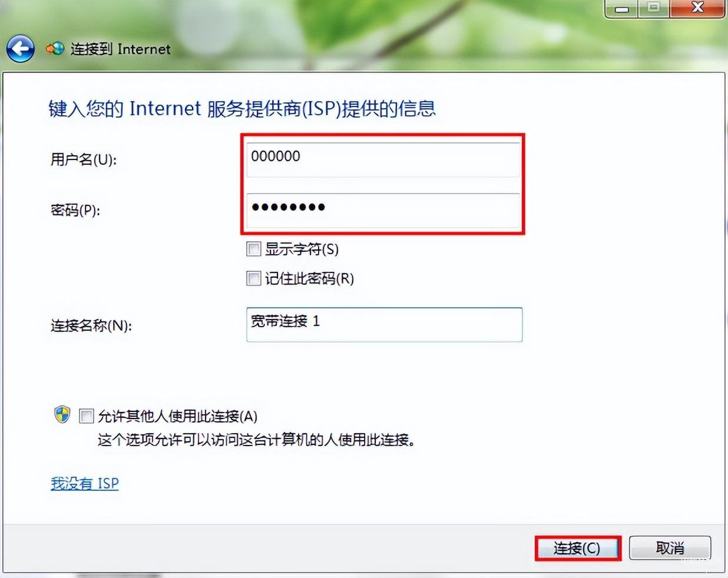Screen dimensions: 728x578
Task: Click the blue back arrow button
Action: [x=21, y=49]
